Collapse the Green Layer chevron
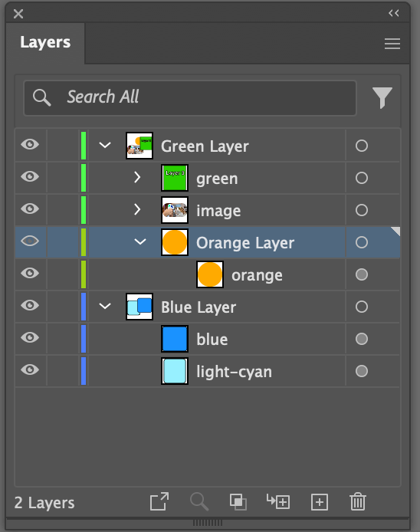Screen dimensions: 420x532 (x=105, y=145)
